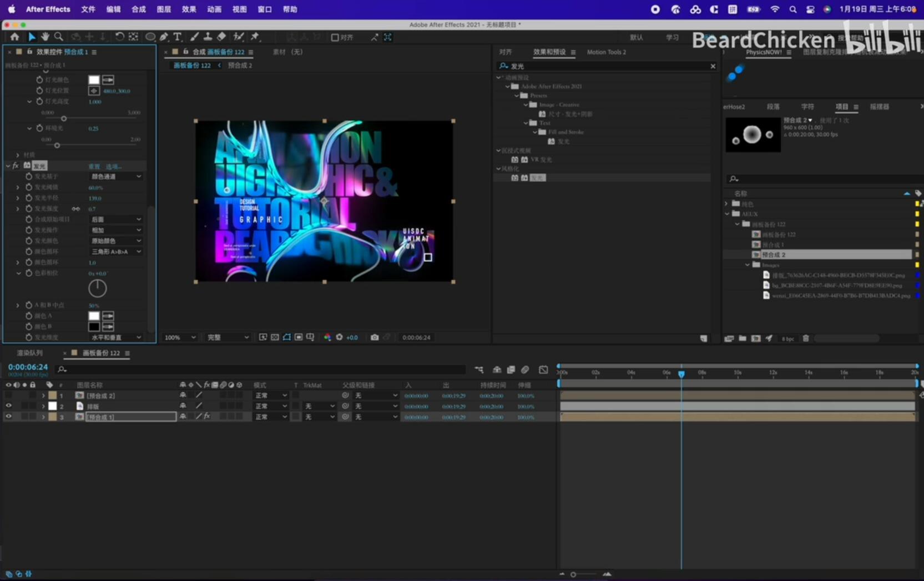Toggle visibility eye of layer 排版
Screen dimensions: 924x581
click(x=8, y=406)
